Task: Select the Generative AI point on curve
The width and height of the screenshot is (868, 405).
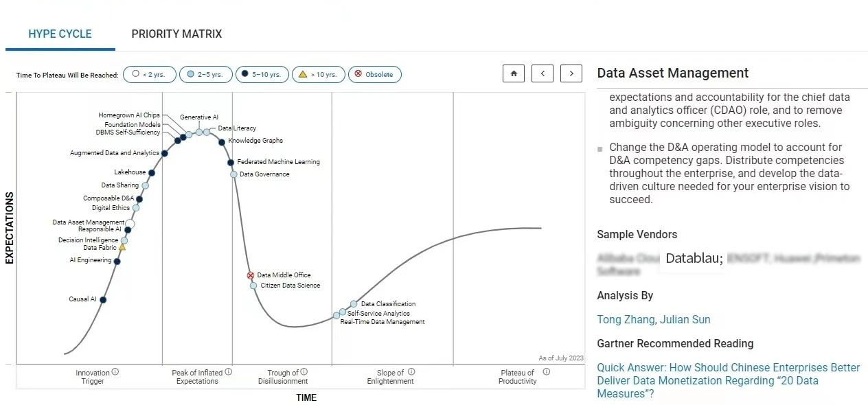Action: pos(198,132)
